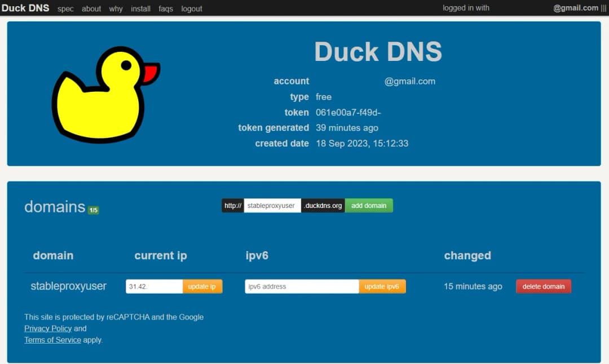Screen dimensions: 609x364
Task: Click the green 1/5 domain counter badge
Action: pos(93,210)
